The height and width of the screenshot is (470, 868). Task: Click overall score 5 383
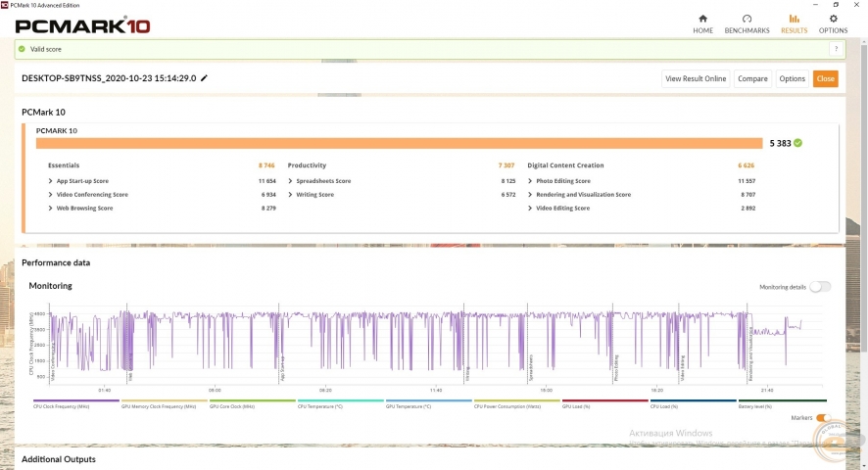pyautogui.click(x=780, y=143)
